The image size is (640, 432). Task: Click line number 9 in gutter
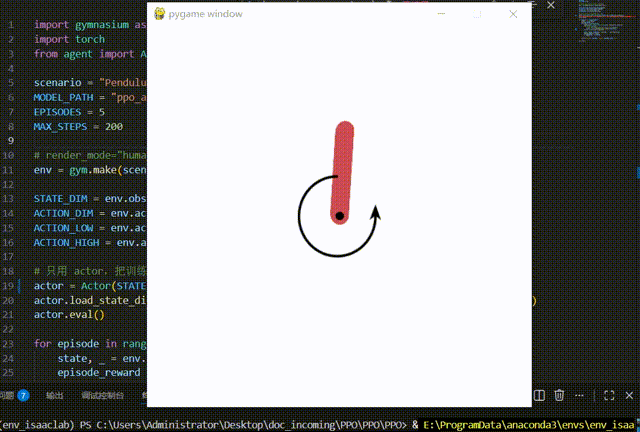click(x=11, y=141)
